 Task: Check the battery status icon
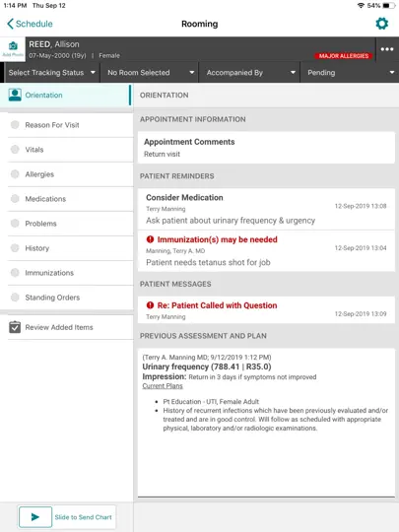pos(388,6)
